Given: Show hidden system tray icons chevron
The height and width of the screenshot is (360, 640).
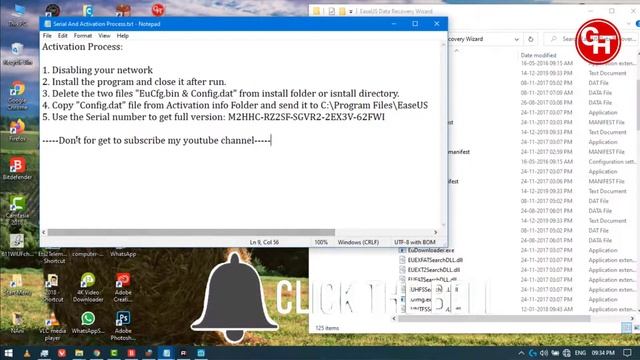Looking at the screenshot, I should click(521, 353).
